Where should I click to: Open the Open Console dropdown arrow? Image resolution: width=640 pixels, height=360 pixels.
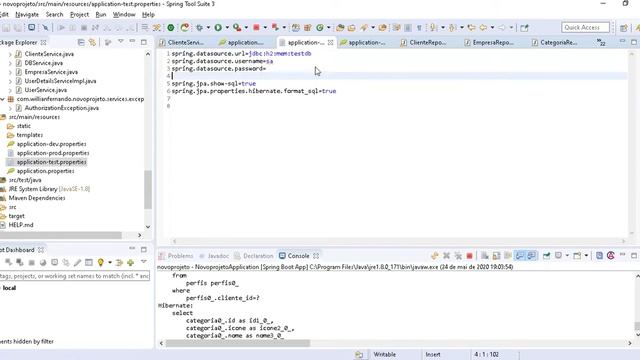pos(586,256)
